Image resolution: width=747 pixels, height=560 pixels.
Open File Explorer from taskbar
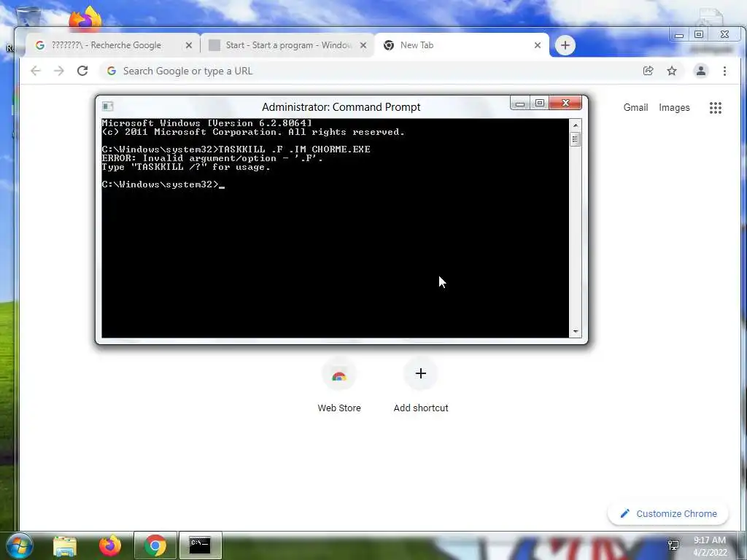pyautogui.click(x=65, y=545)
